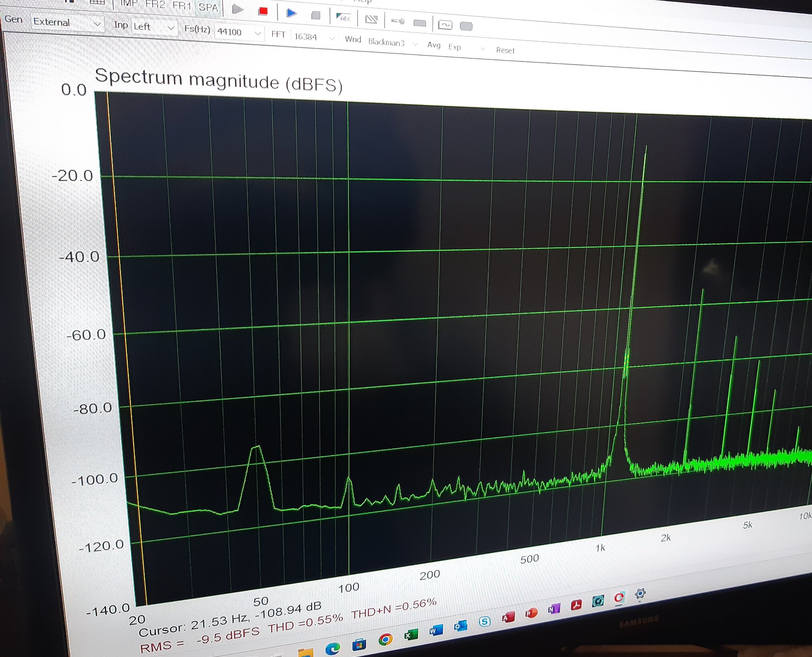Open Microsoft Store from the taskbar
812x657 pixels.
[359, 645]
